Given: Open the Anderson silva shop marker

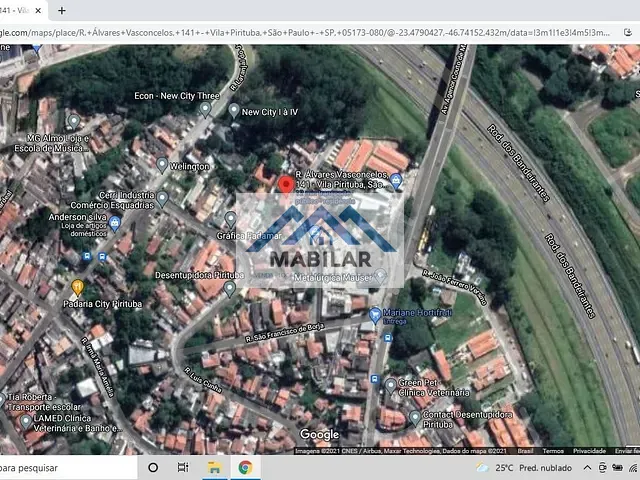Looking at the screenshot, I should coord(115,223).
